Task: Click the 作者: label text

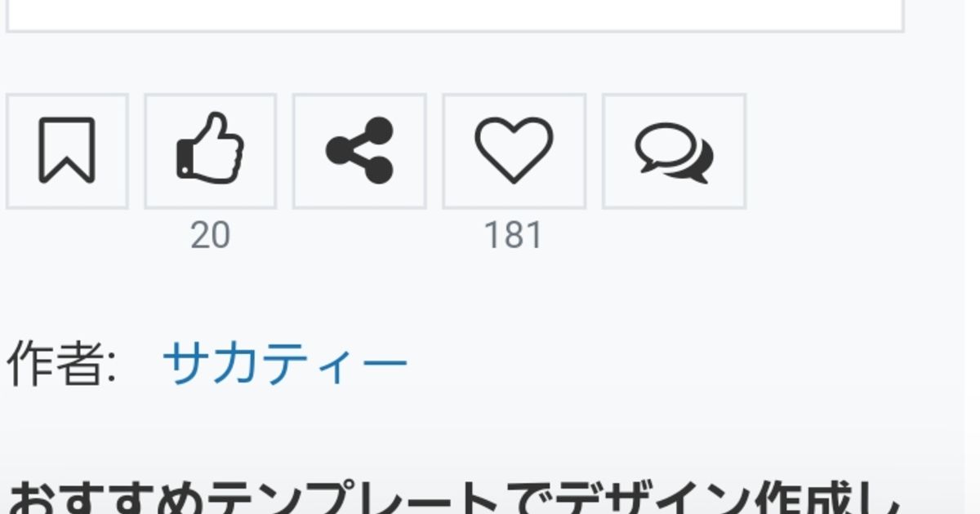Action: point(62,363)
